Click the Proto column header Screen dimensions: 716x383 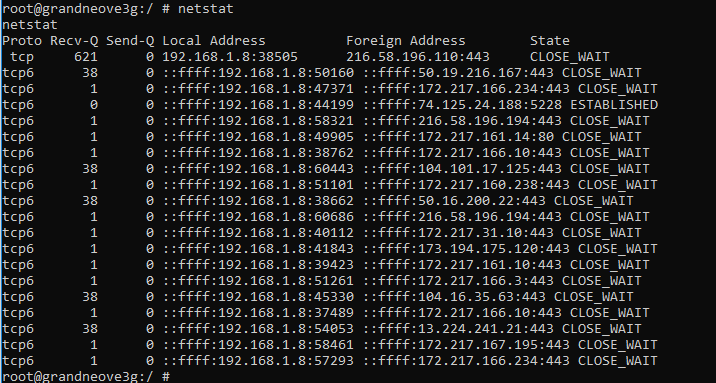coord(22,41)
